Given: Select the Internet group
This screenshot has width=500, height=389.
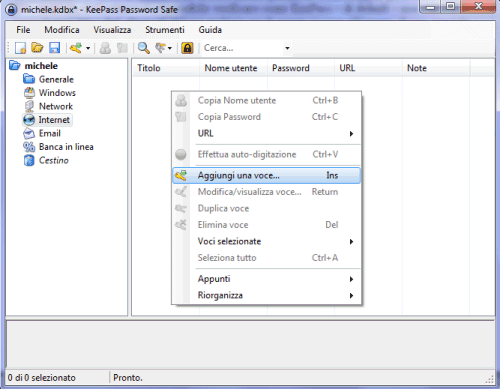Looking at the screenshot, I should (54, 120).
